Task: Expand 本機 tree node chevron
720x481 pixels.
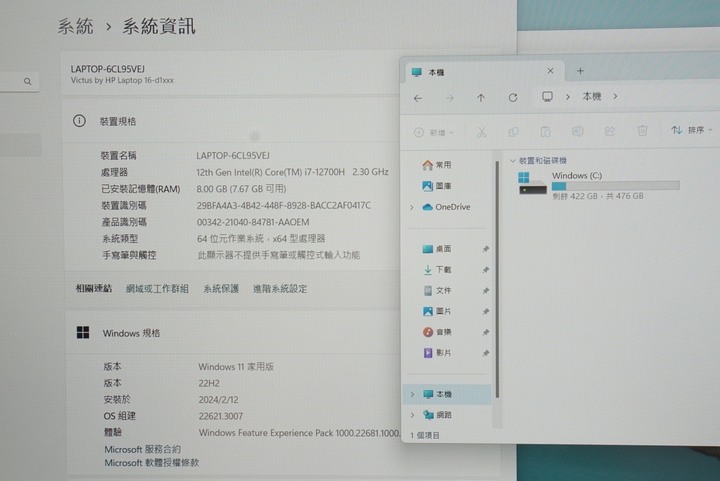Action: pyautogui.click(x=412, y=394)
